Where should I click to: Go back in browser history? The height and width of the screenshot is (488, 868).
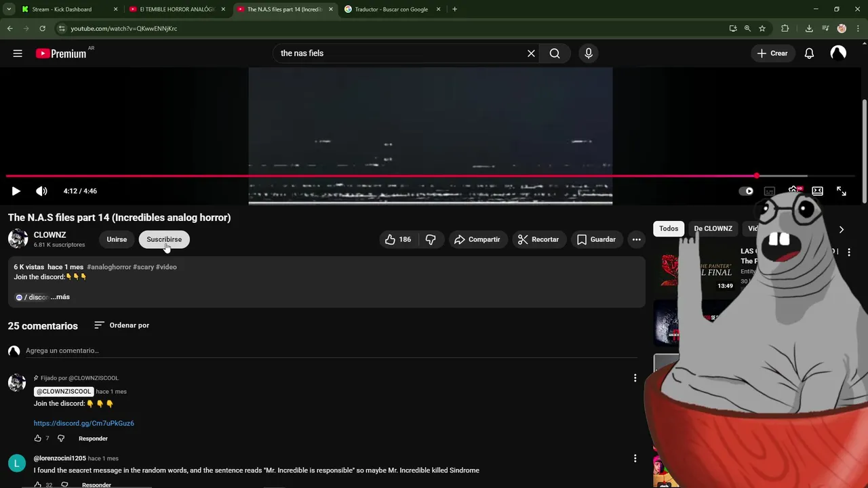[x=9, y=28]
